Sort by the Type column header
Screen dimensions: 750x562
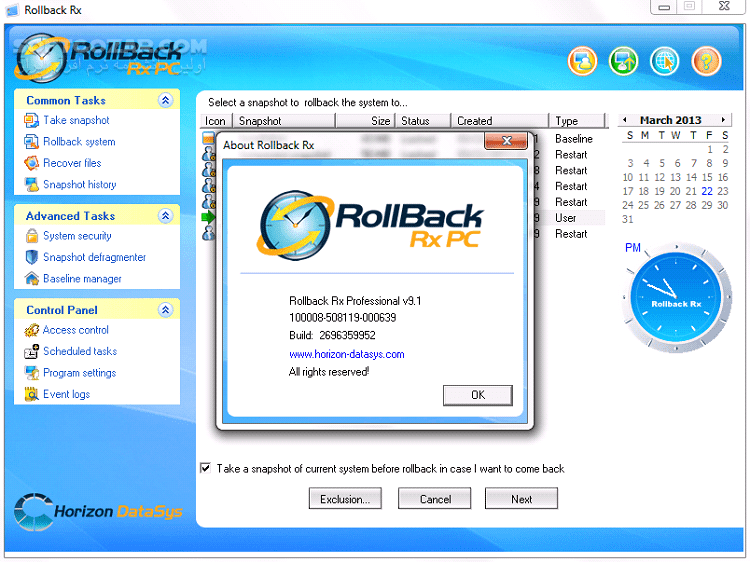pyautogui.click(x=577, y=121)
